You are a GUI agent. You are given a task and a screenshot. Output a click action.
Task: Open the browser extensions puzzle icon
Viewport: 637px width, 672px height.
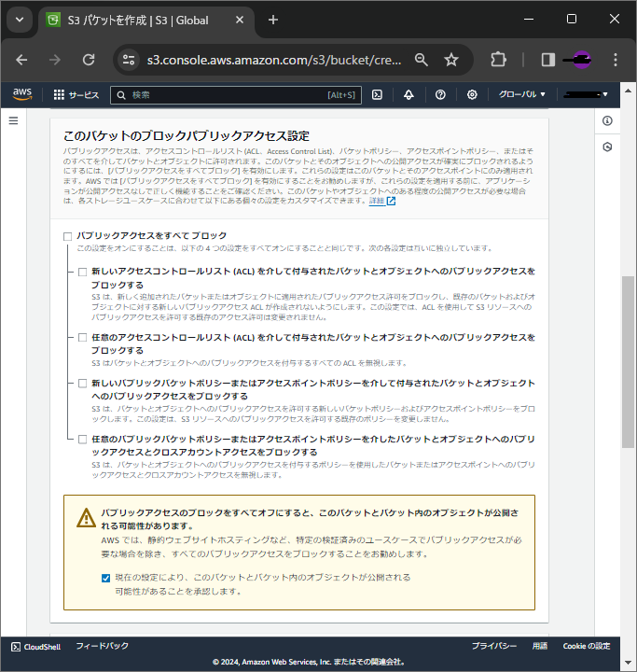498,60
